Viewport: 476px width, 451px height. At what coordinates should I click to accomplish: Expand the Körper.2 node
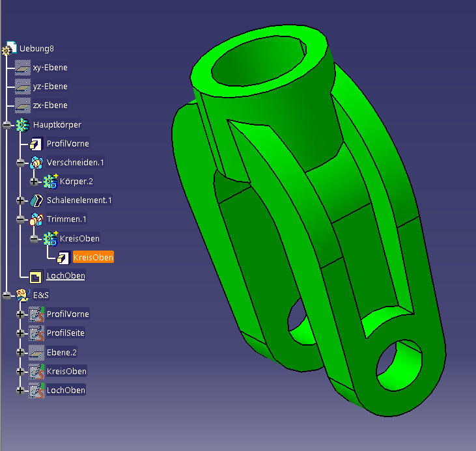click(34, 182)
